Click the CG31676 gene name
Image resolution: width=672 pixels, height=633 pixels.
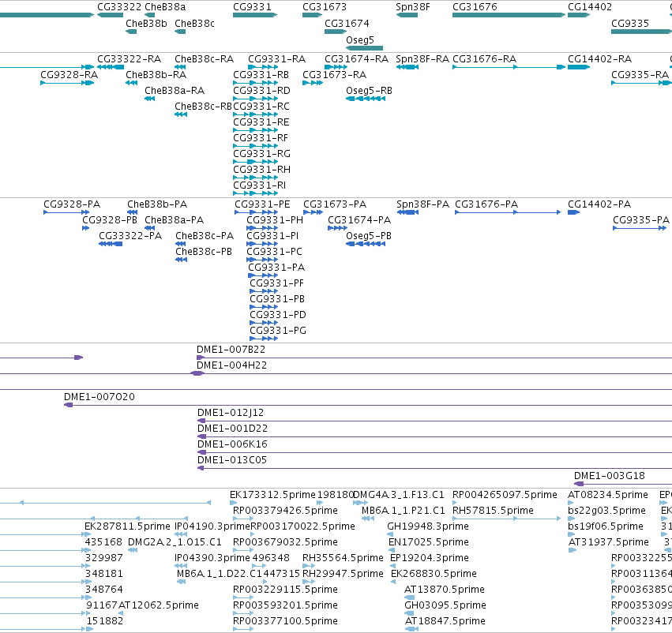tap(475, 7)
